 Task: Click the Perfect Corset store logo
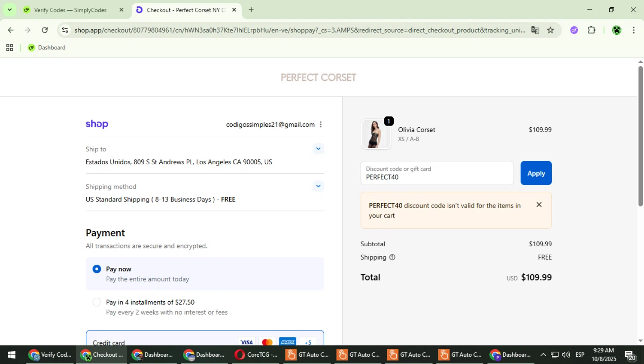pos(318,77)
